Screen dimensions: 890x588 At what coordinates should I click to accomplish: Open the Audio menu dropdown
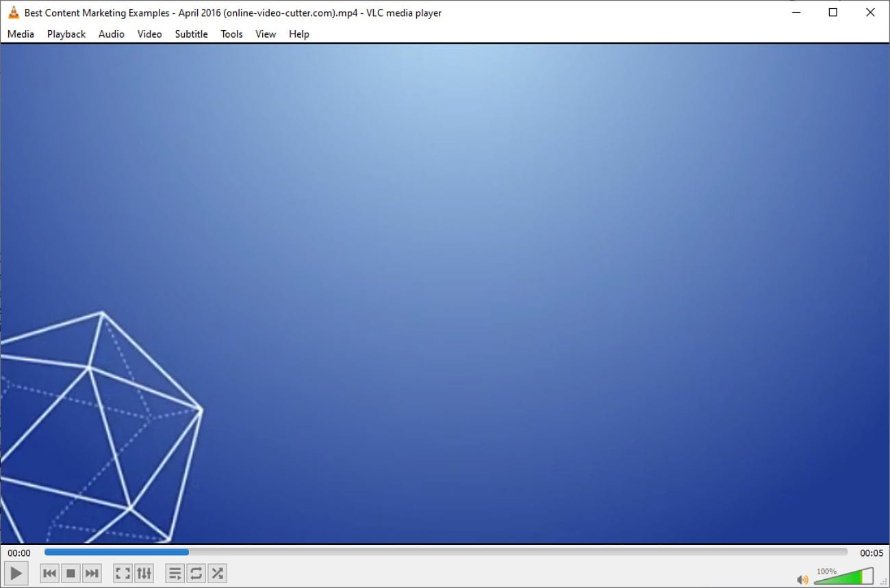[111, 34]
